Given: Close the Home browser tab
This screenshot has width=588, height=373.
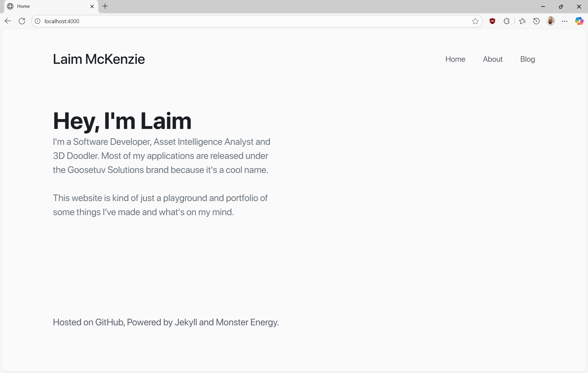Looking at the screenshot, I should (92, 7).
